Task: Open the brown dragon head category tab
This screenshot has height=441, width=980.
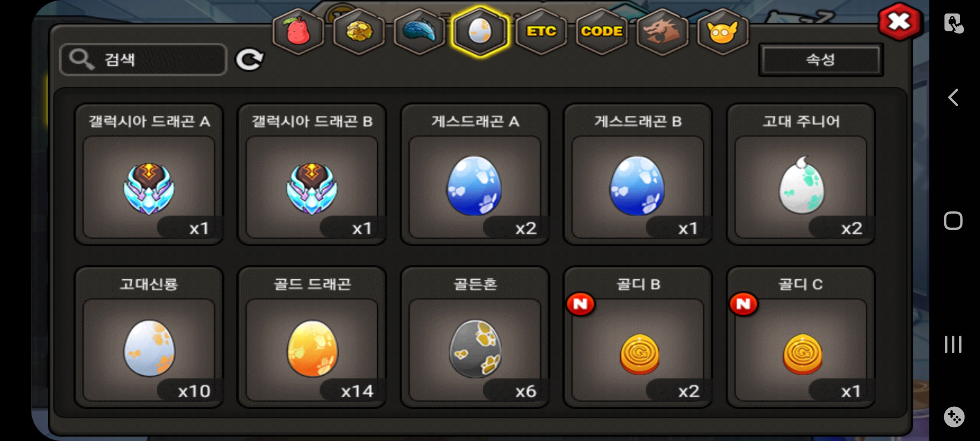Action: [x=662, y=31]
